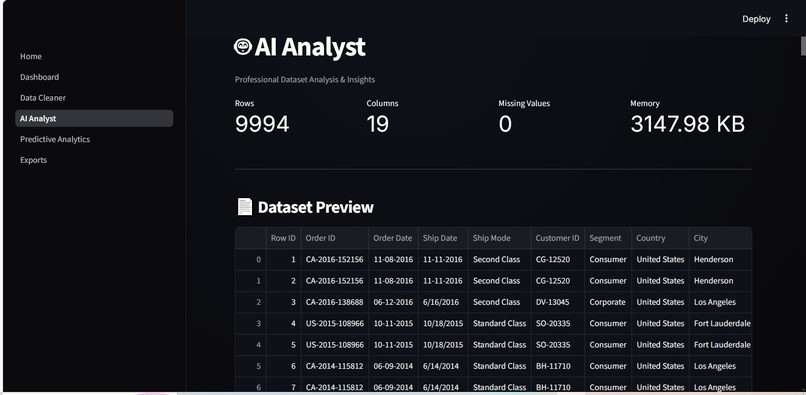806x395 pixels.
Task: Select City cell in row index 2
Action: tap(721, 302)
